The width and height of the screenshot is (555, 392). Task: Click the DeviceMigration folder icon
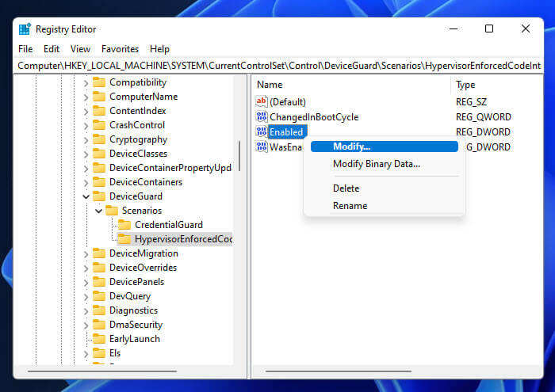pos(99,253)
